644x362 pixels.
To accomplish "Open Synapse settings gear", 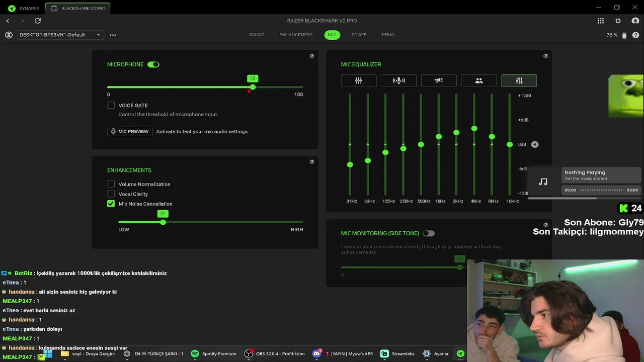I will [x=618, y=21].
